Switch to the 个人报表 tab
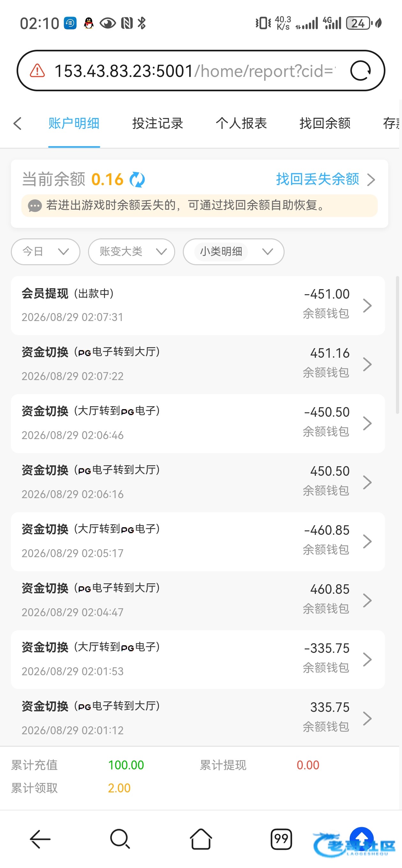402x868 pixels. [241, 123]
